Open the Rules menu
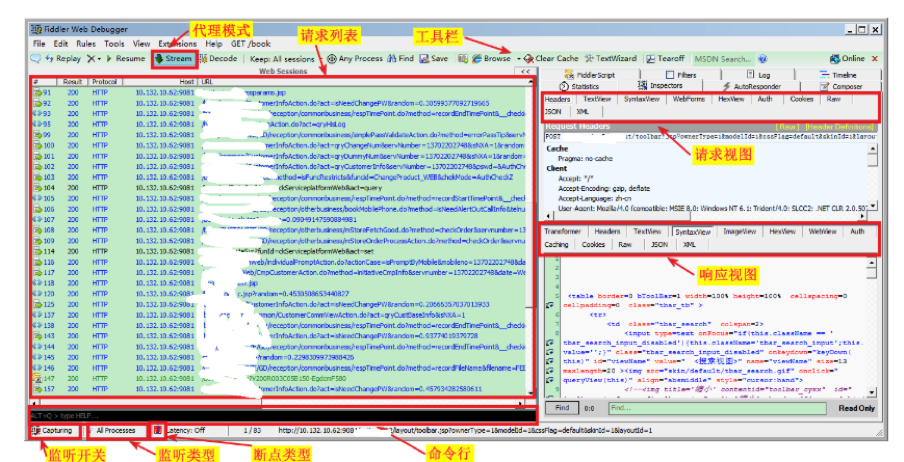This screenshot has height=462, width=904. click(86, 43)
